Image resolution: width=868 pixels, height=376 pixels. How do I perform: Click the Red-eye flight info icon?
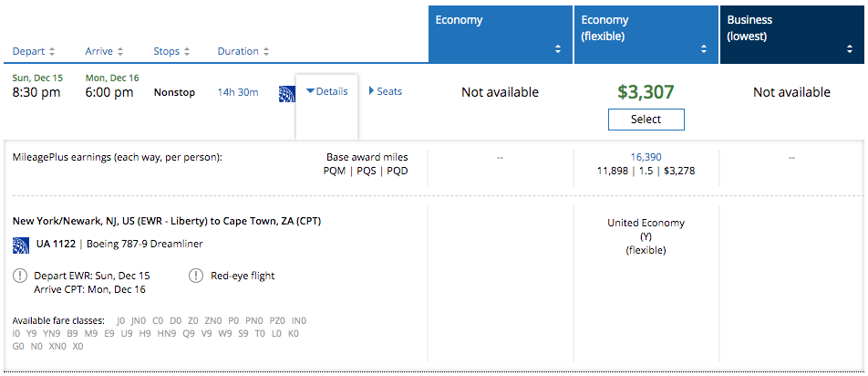pos(196,276)
